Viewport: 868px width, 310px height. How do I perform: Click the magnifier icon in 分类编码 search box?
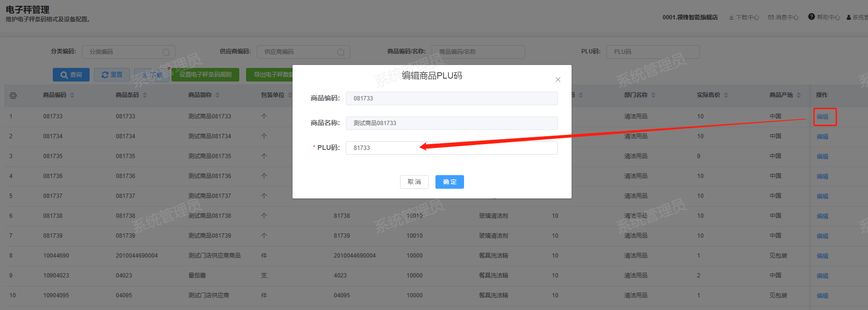(166, 52)
